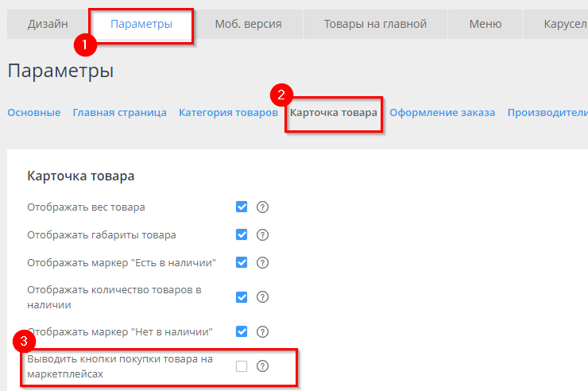Toggle "Отображать маркер Нет в наличии" checkbox
Image resolution: width=588 pixels, height=391 pixels.
coord(242,331)
